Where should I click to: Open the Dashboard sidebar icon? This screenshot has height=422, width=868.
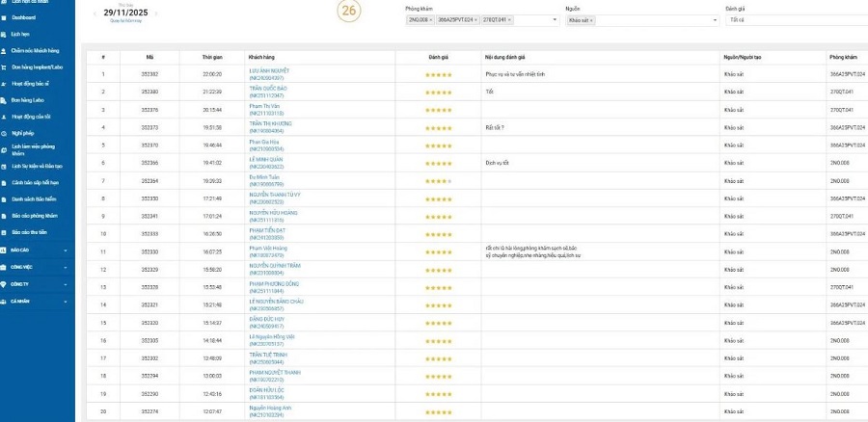click(5, 17)
